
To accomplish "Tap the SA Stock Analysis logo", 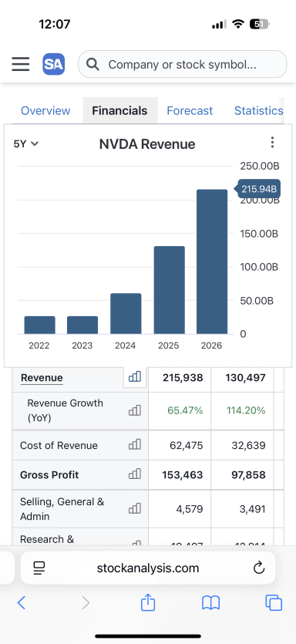I will 54,64.
